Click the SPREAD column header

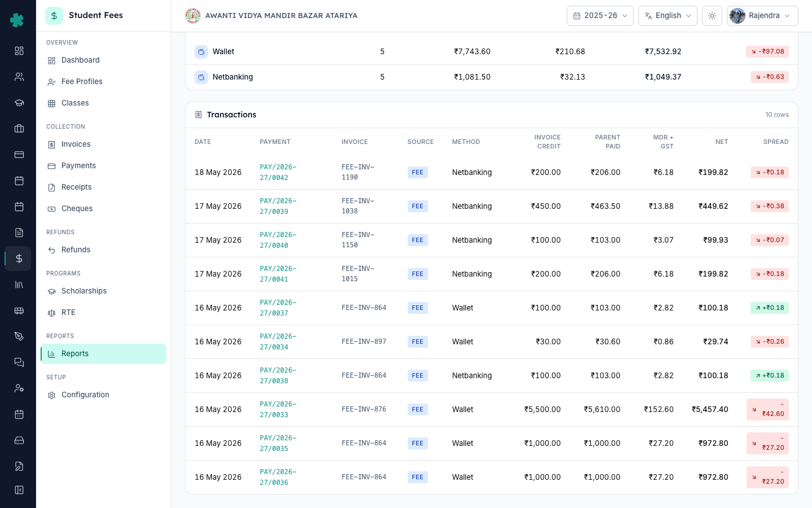pyautogui.click(x=776, y=142)
